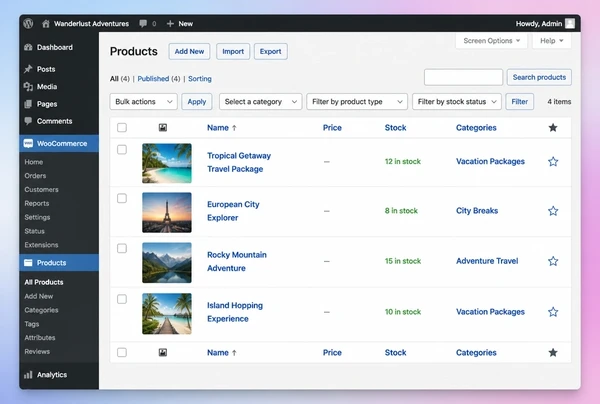Click the Comments sidebar bubble icon
Image resolution: width=600 pixels, height=404 pixels.
[28, 121]
